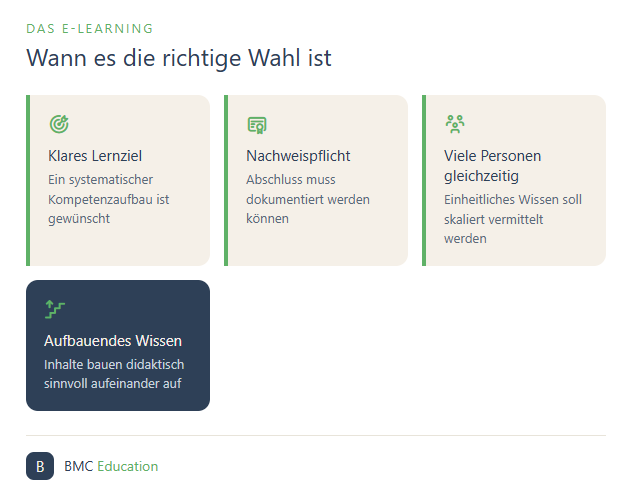Image resolution: width=632 pixels, height=493 pixels.
Task: Click the BMC Education footer text
Action: click(111, 466)
